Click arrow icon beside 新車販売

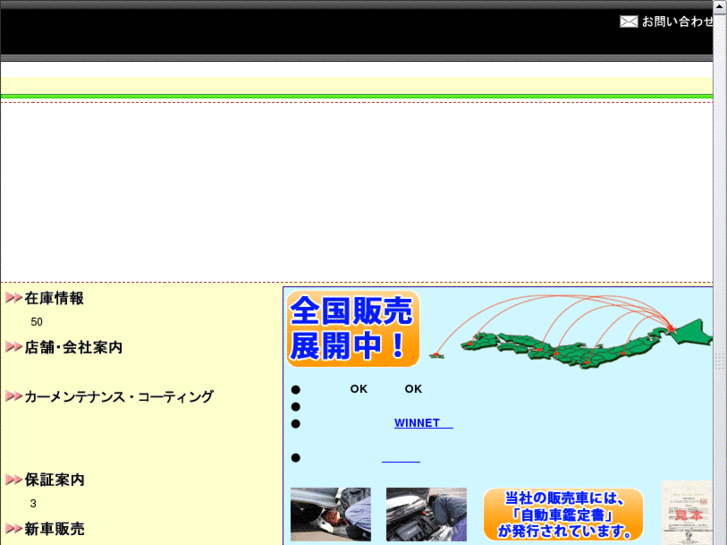click(x=14, y=529)
